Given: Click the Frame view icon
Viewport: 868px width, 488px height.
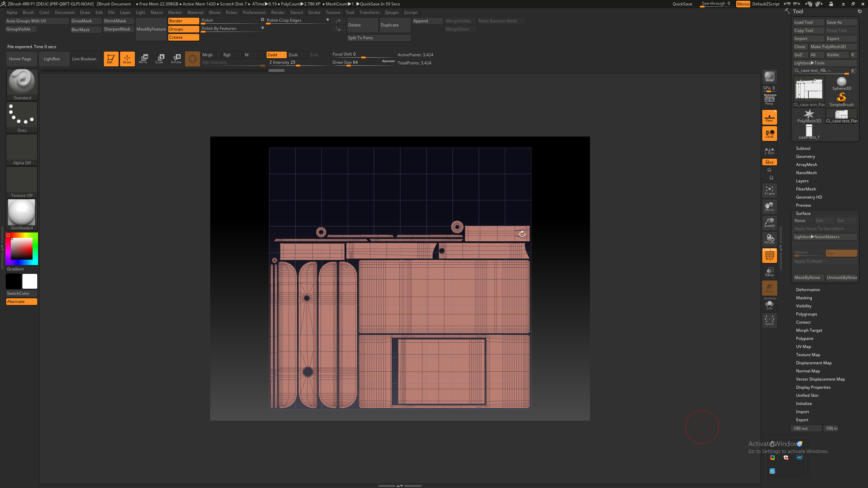Looking at the screenshot, I should (769, 190).
